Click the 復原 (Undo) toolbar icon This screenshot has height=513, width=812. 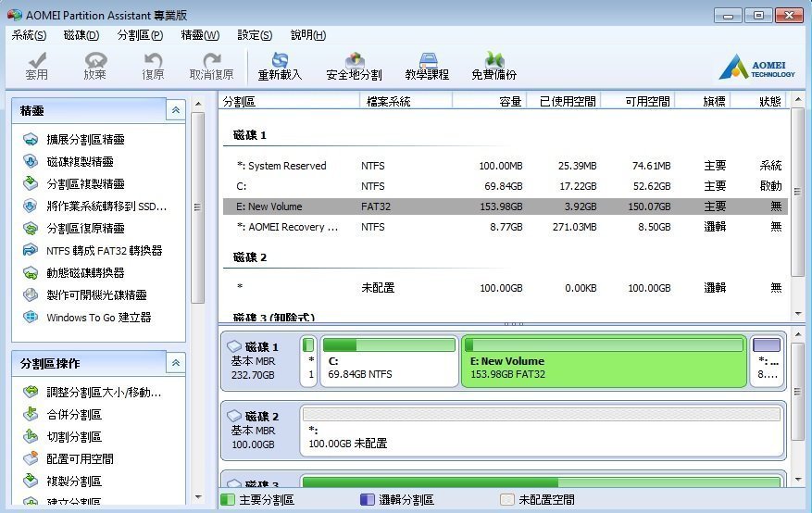pos(153,67)
